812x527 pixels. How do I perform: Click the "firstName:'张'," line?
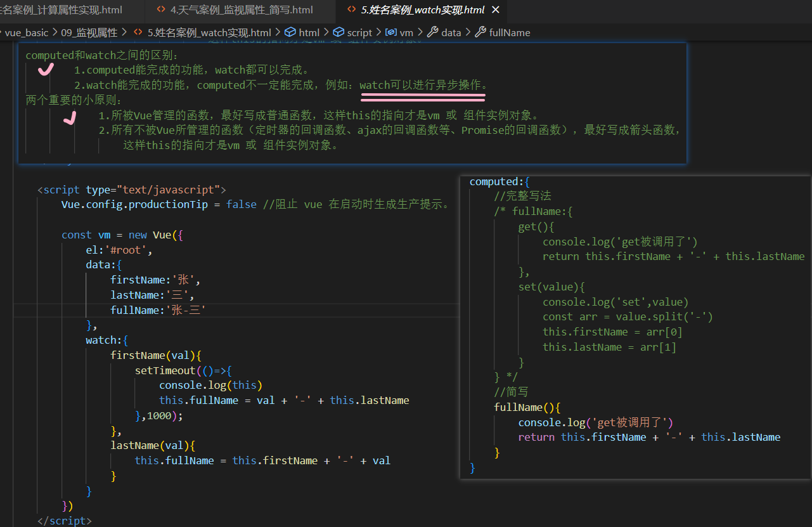tap(156, 280)
